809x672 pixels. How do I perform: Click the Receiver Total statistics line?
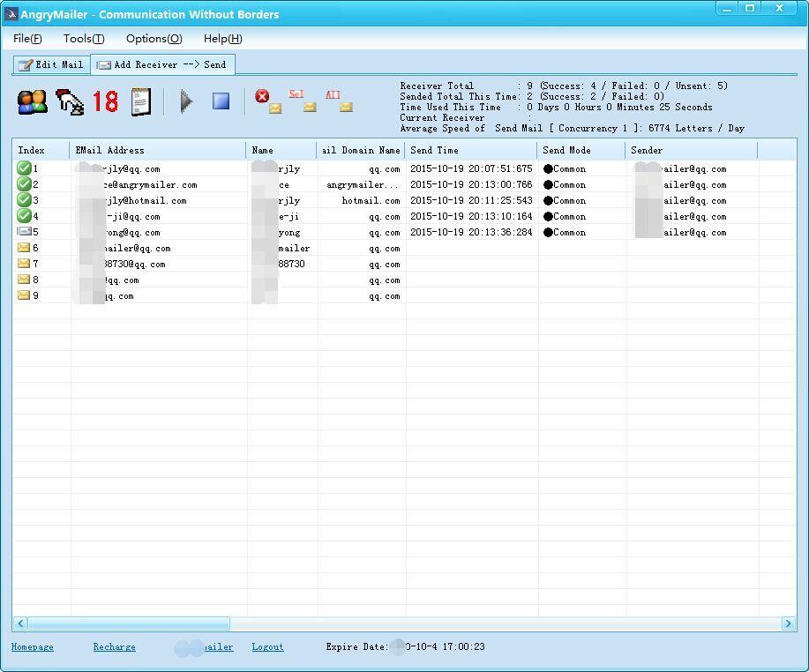point(564,86)
